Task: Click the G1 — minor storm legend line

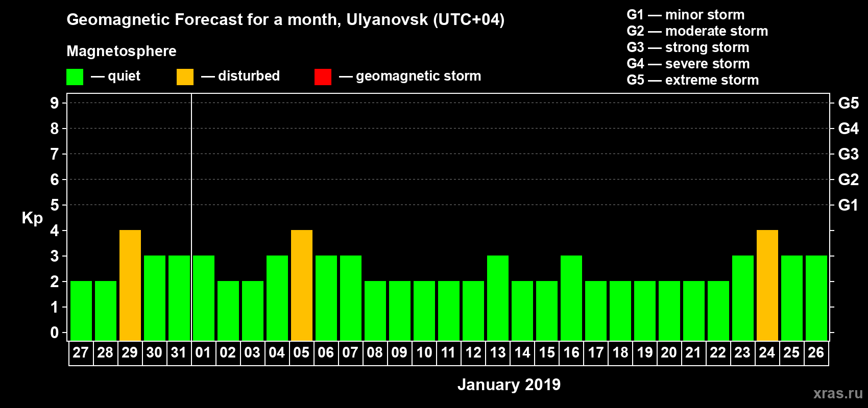Action: tap(686, 15)
